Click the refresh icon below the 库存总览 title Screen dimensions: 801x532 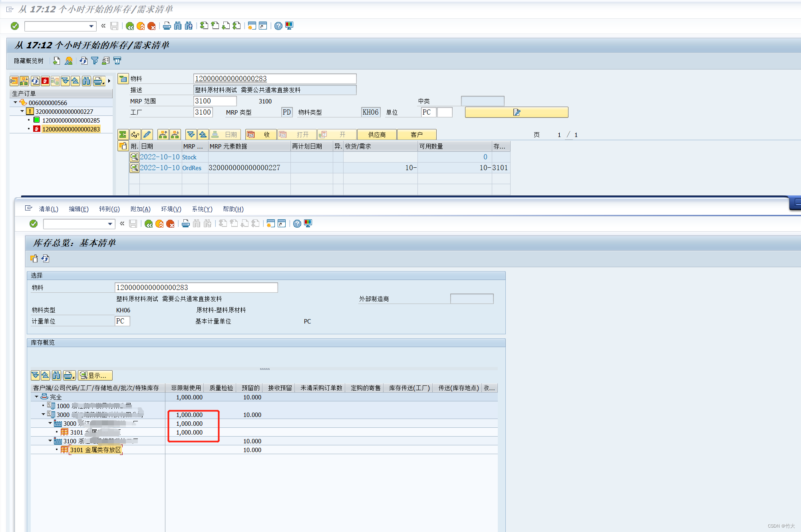coord(45,258)
